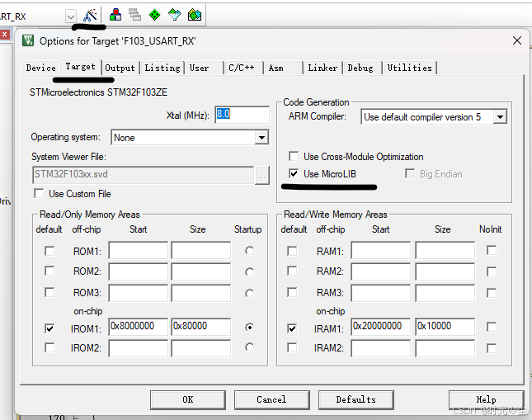This screenshot has width=532, height=420.
Task: Check the ROM1 default checkbox
Action: click(49, 251)
